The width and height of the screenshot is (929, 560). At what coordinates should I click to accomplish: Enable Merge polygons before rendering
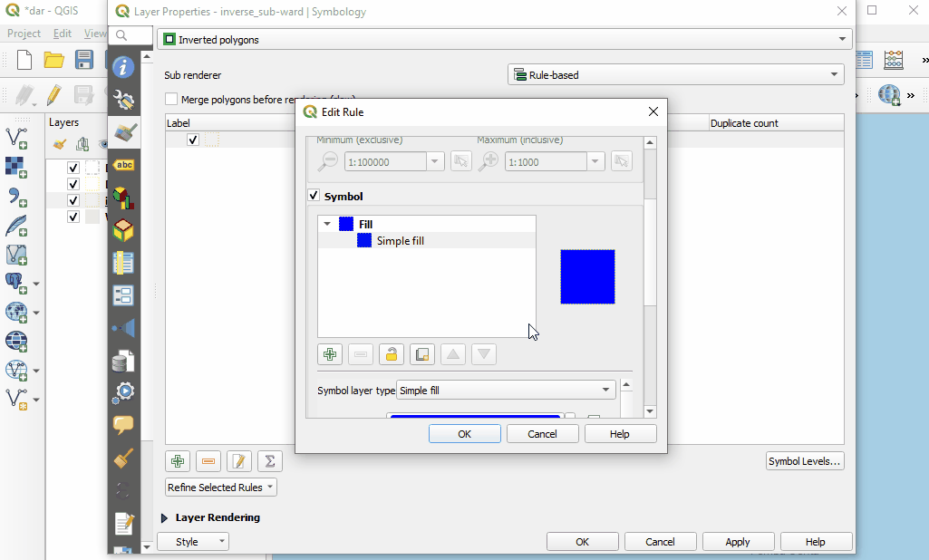(x=171, y=100)
